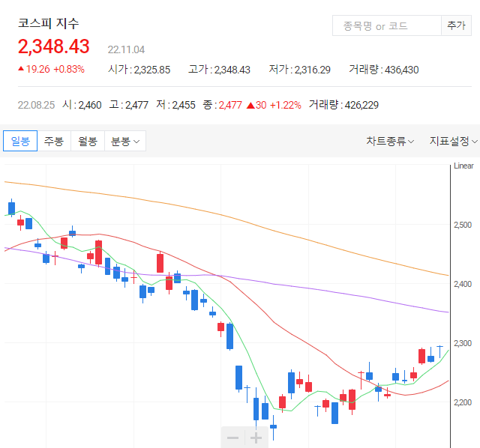Click the 2,348.43 index price
This screenshot has width=480, height=448.
53,46
